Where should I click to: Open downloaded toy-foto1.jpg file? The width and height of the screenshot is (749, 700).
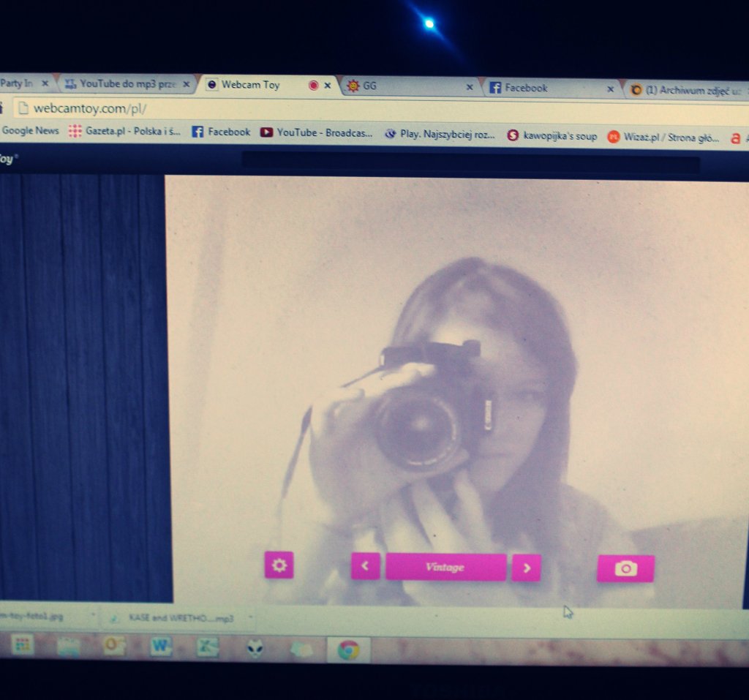pyautogui.click(x=31, y=617)
